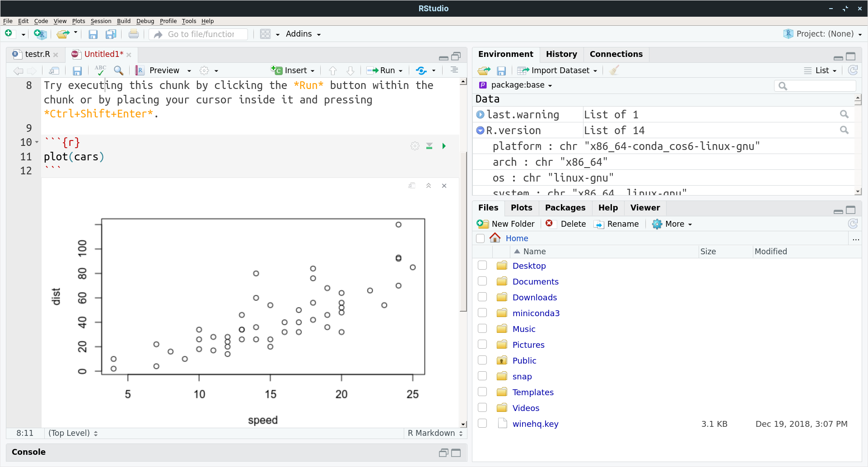Open the Home directory link
This screenshot has width=868, height=467.
tap(517, 238)
